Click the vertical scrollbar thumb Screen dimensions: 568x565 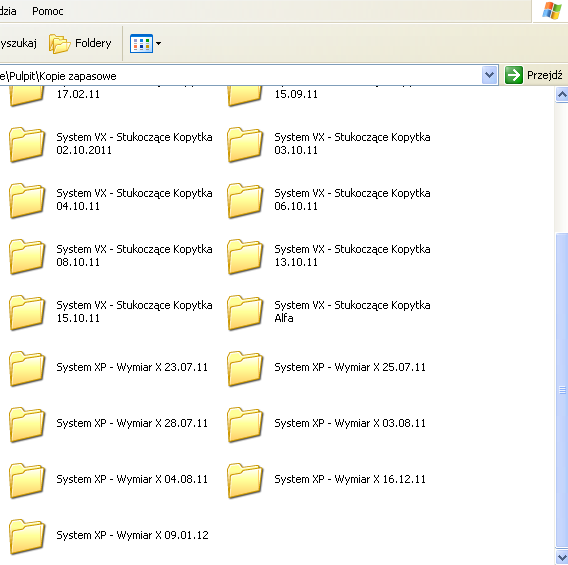coord(561,390)
